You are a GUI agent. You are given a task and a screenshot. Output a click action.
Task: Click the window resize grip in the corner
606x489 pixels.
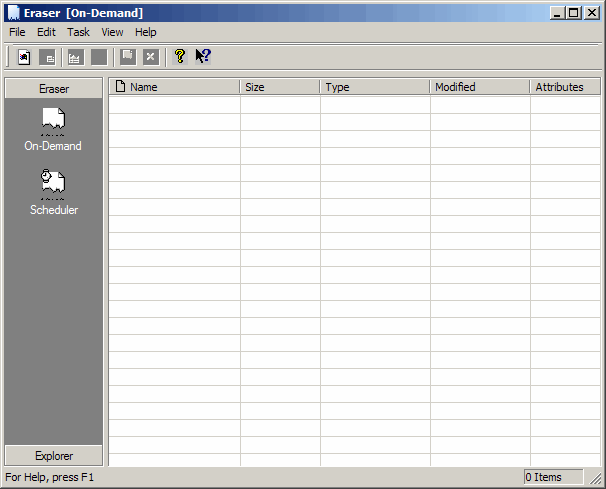[x=596, y=478]
